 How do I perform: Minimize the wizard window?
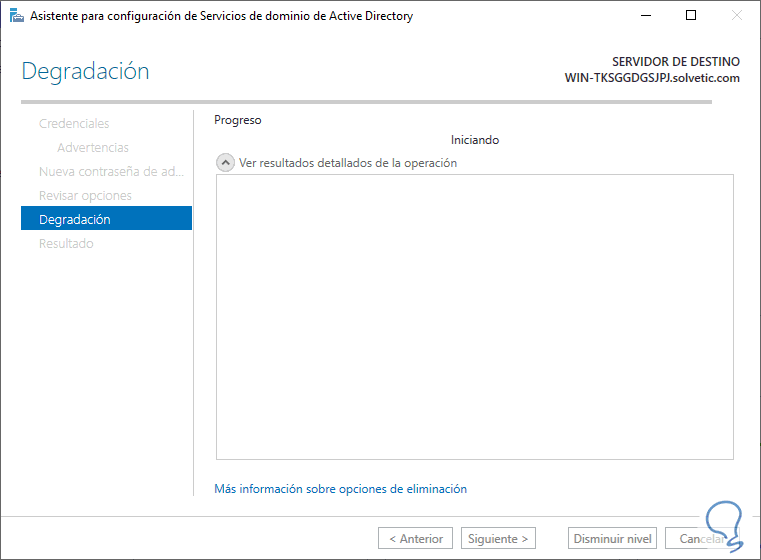tap(645, 16)
